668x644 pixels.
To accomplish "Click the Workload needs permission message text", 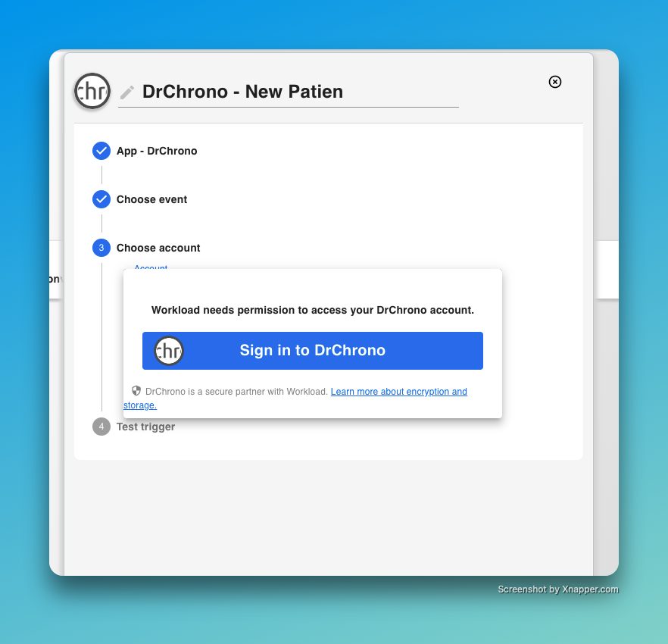I will pyautogui.click(x=313, y=310).
